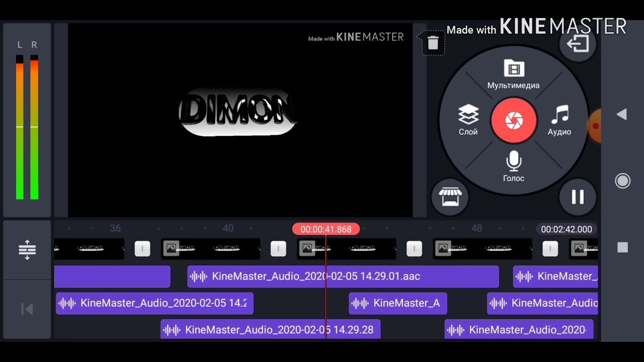The image size is (644, 362).
Task: Open the transition just after the playhead
Action: tap(414, 248)
